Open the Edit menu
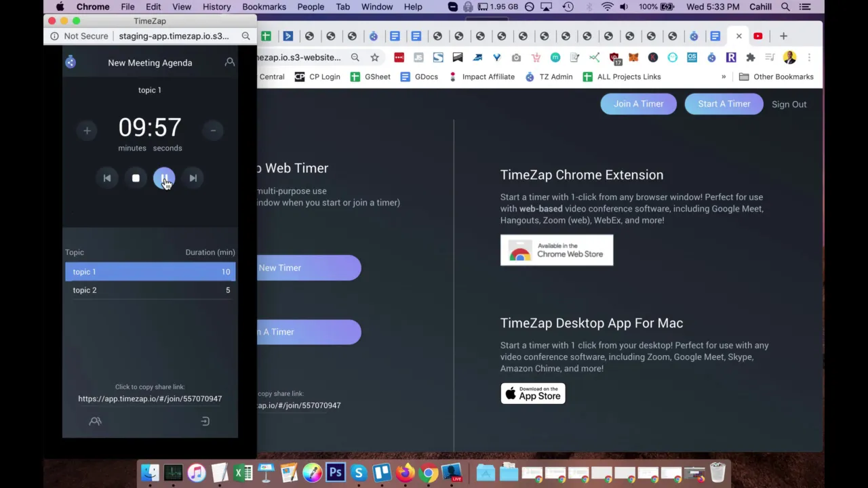The width and height of the screenshot is (868, 488). click(x=153, y=7)
